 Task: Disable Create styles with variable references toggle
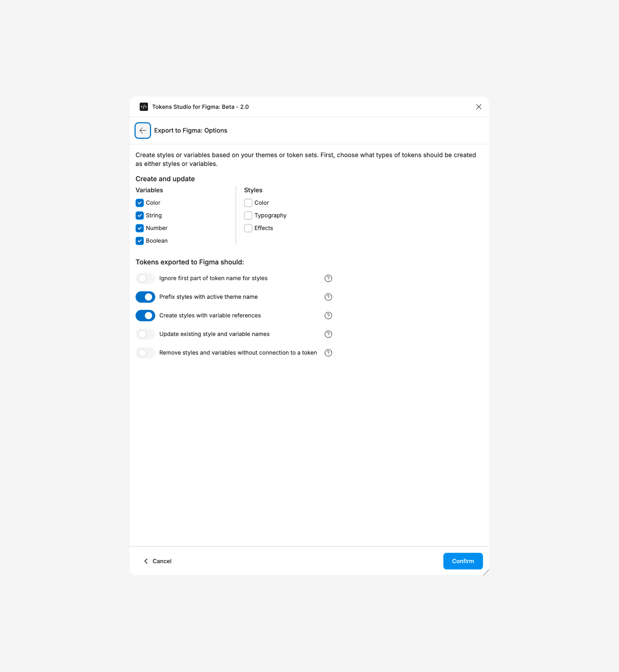point(145,316)
